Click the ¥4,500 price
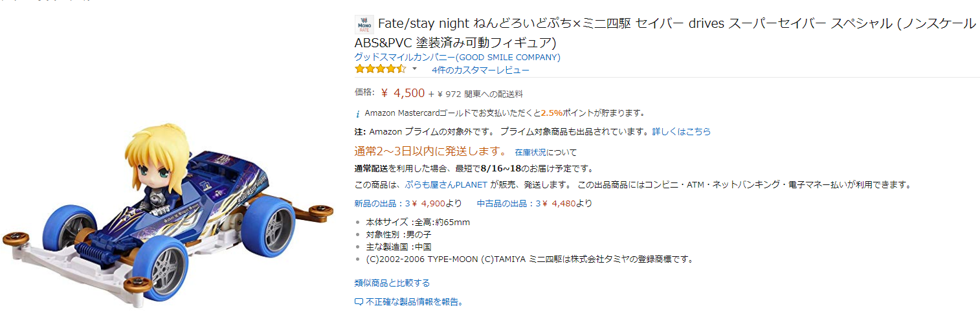This screenshot has width=980, height=317. click(403, 93)
